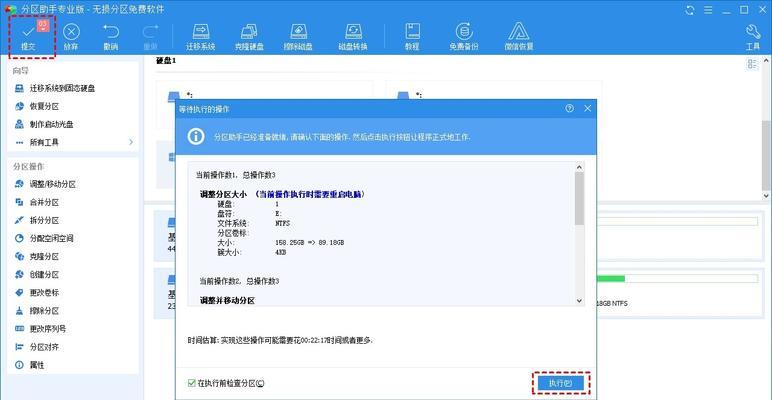Click the 调整并移动分区 operation heading
Viewport: 772px width, 400px height.
[x=227, y=300]
